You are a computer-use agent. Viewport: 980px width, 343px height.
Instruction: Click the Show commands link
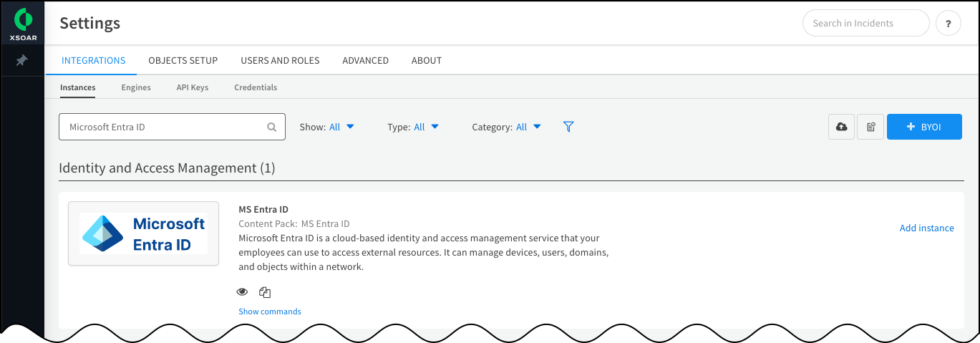[270, 311]
